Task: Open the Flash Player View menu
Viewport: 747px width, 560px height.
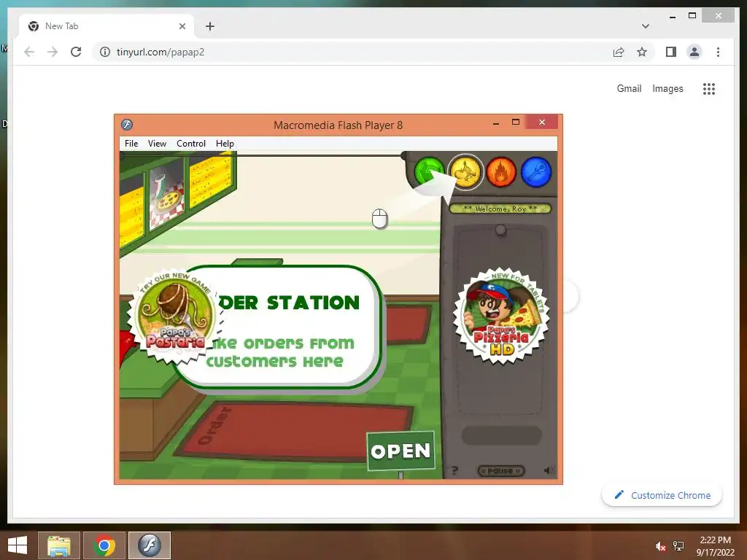Action: click(x=157, y=144)
